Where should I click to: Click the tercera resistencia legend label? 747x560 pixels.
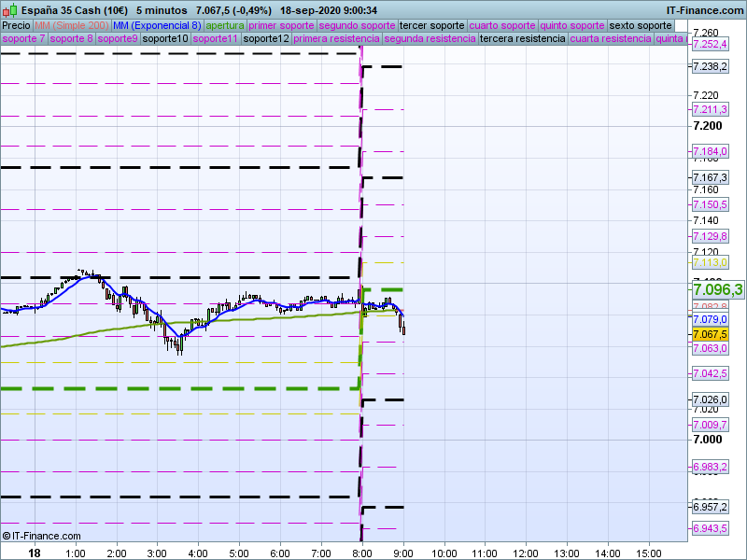pyautogui.click(x=521, y=39)
